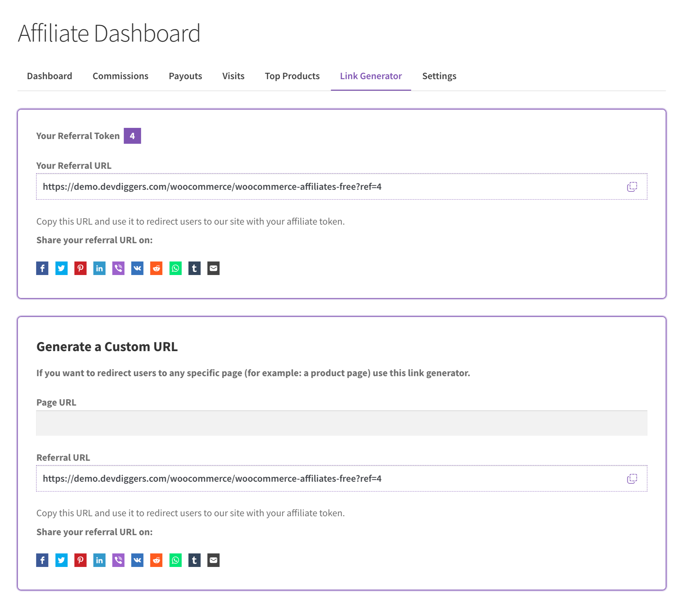686x616 pixels.
Task: Click the Twitter share icon
Action: point(61,268)
